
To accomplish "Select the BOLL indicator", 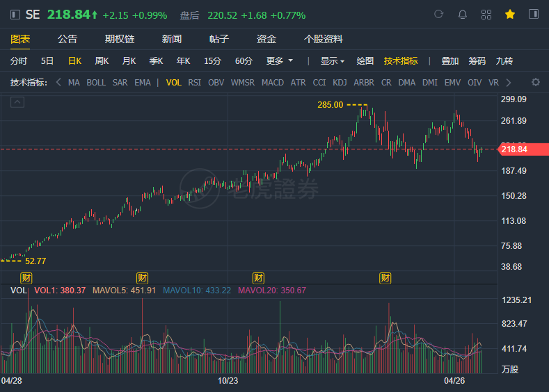I will [96, 83].
